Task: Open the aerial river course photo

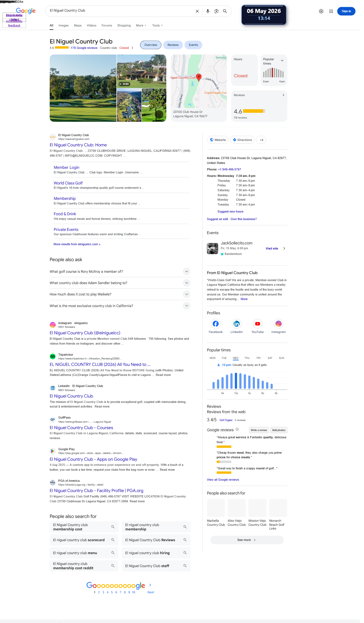Action: [x=129, y=105]
